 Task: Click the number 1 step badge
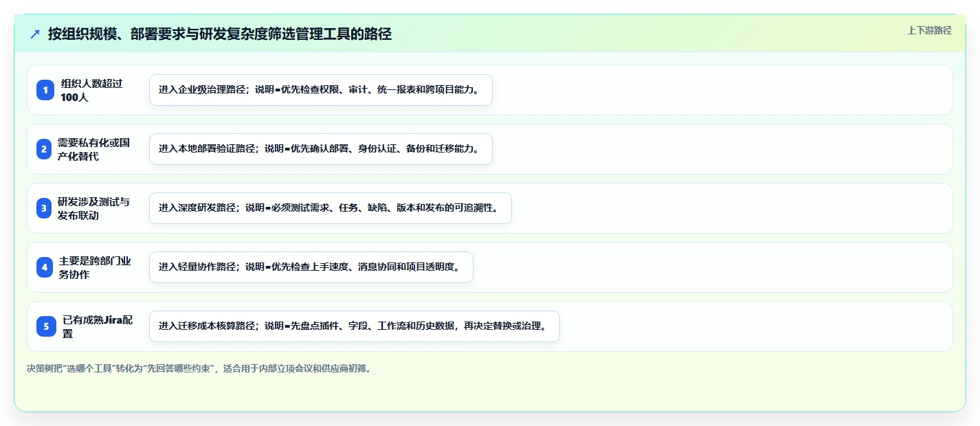(x=45, y=90)
